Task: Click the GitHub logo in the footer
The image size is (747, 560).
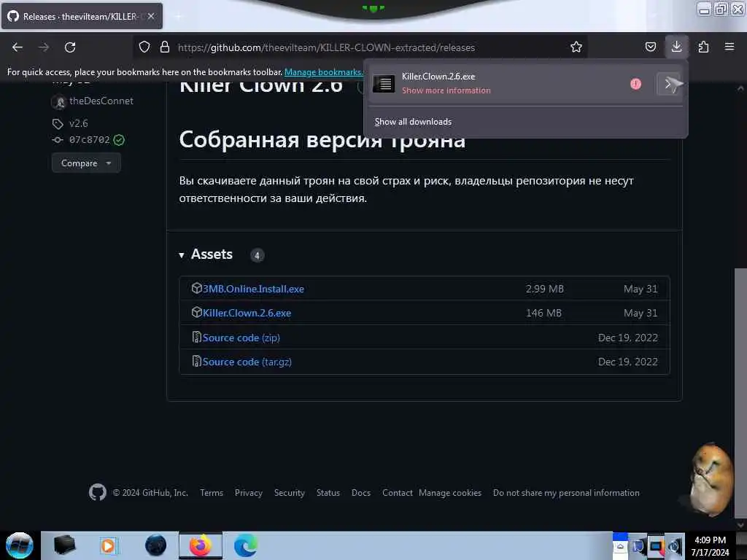Action: (98, 492)
